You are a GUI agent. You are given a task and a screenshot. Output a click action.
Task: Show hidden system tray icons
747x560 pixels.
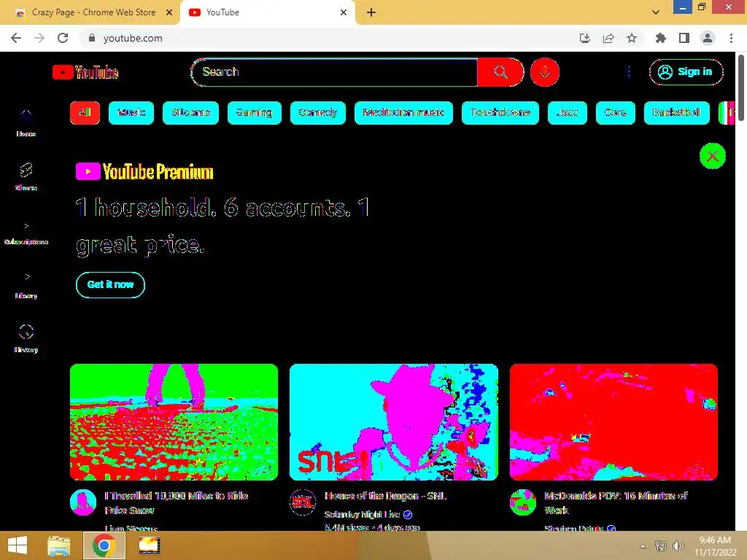pyautogui.click(x=643, y=545)
